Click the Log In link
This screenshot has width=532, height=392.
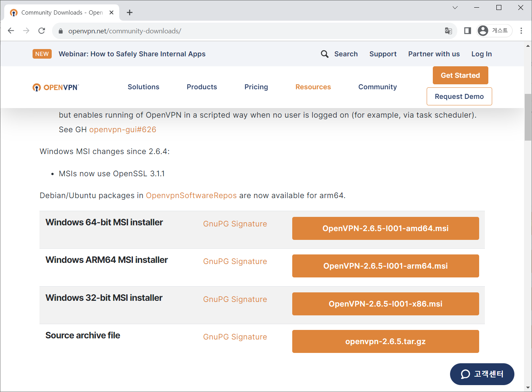coord(481,54)
